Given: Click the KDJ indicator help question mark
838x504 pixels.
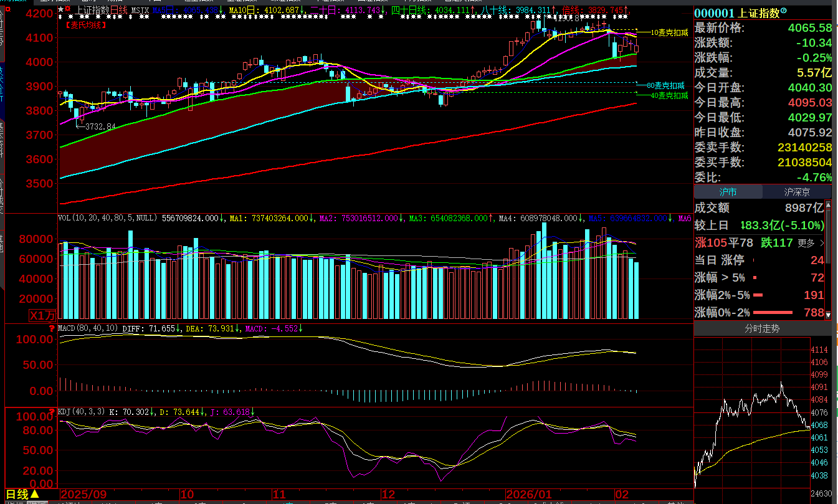Looking at the screenshot, I should coord(52,411).
